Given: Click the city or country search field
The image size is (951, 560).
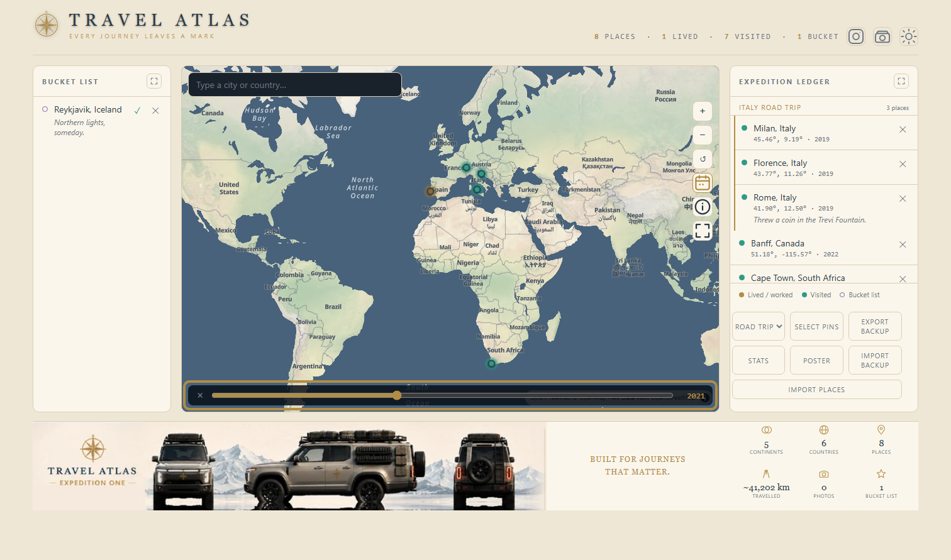Looking at the screenshot, I should click(295, 85).
